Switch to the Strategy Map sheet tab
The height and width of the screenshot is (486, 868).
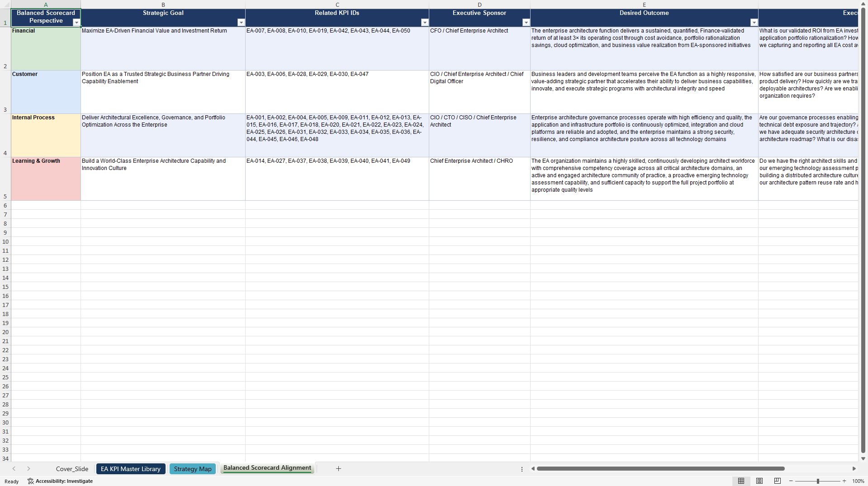193,469
